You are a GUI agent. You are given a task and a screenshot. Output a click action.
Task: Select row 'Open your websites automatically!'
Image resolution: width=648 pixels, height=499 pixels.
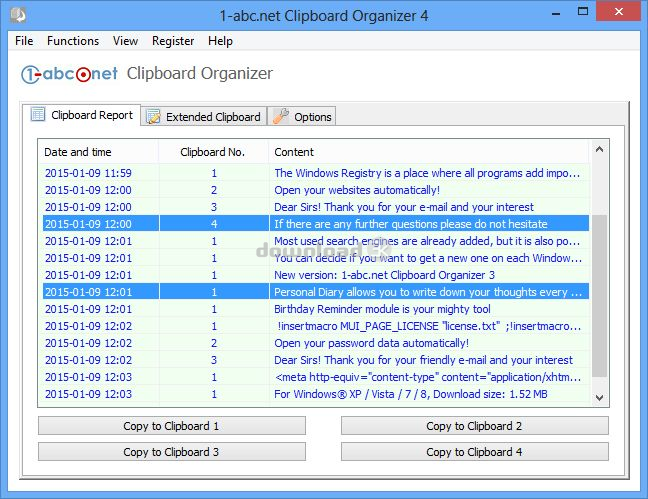(x=316, y=190)
